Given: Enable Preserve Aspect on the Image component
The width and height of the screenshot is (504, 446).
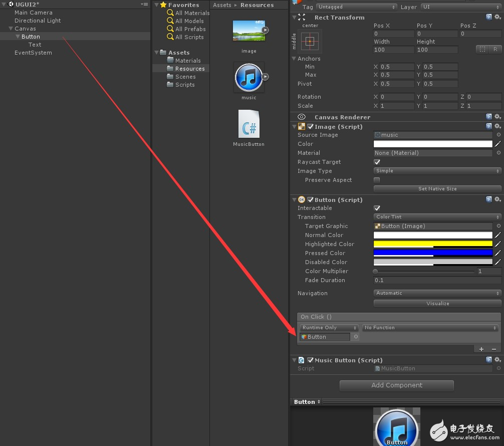Looking at the screenshot, I should 376,180.
